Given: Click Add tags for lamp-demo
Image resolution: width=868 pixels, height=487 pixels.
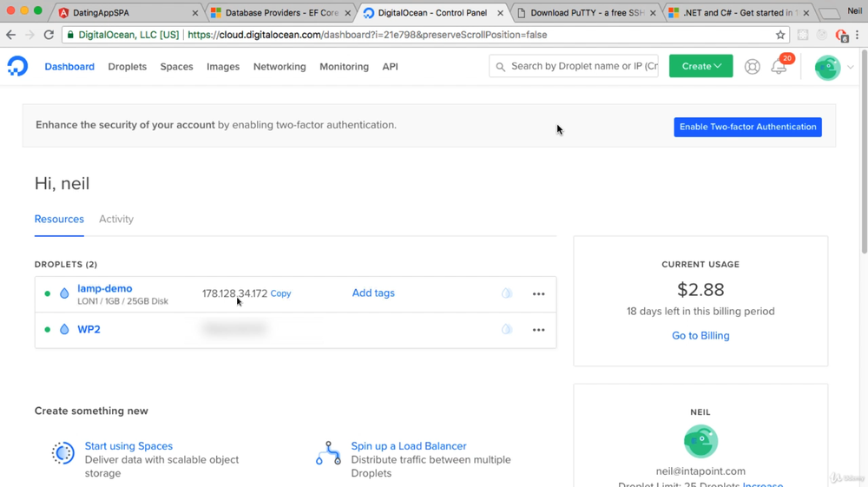Looking at the screenshot, I should (x=373, y=293).
